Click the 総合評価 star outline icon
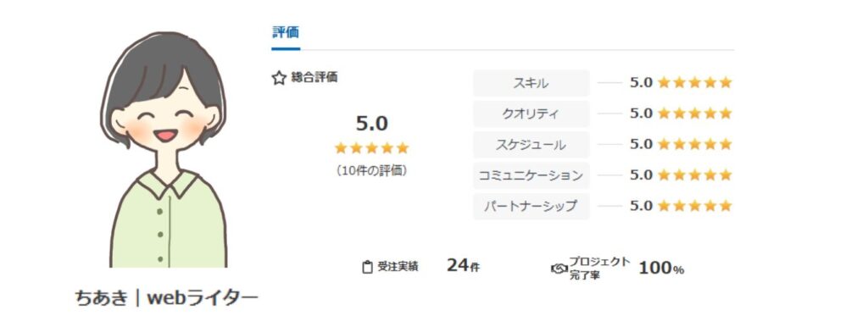 click(x=278, y=78)
